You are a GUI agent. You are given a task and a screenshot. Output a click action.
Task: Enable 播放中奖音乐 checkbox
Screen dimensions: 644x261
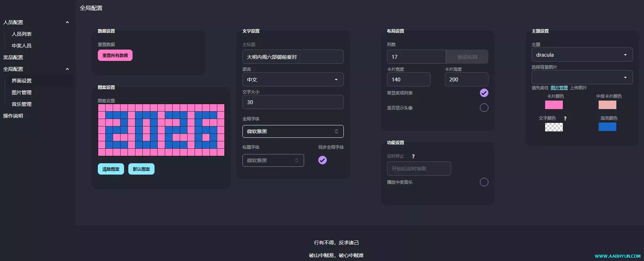tap(484, 182)
